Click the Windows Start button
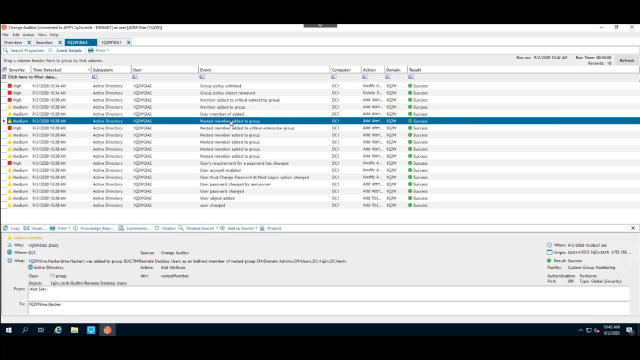 (9, 330)
